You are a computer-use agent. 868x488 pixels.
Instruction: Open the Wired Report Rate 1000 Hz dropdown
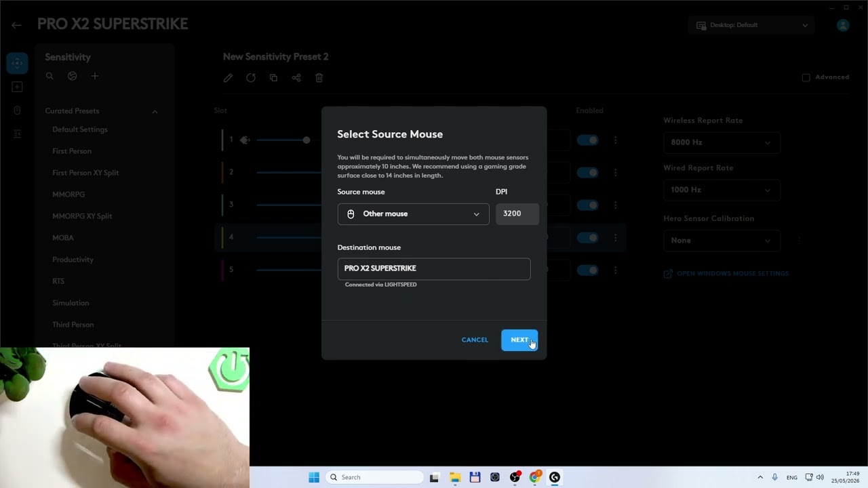coord(722,190)
